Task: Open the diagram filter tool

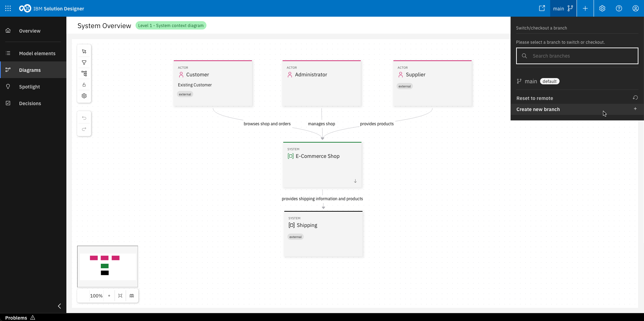Action: click(84, 62)
